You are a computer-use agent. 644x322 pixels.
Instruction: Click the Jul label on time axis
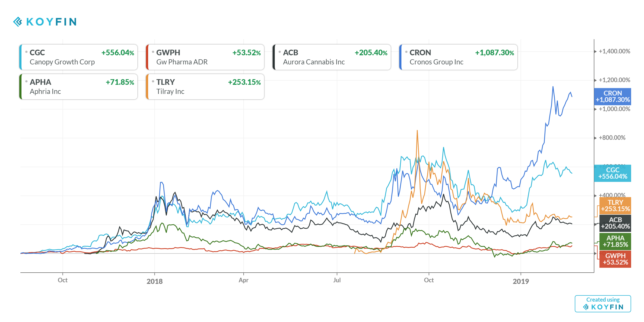pyautogui.click(x=337, y=280)
